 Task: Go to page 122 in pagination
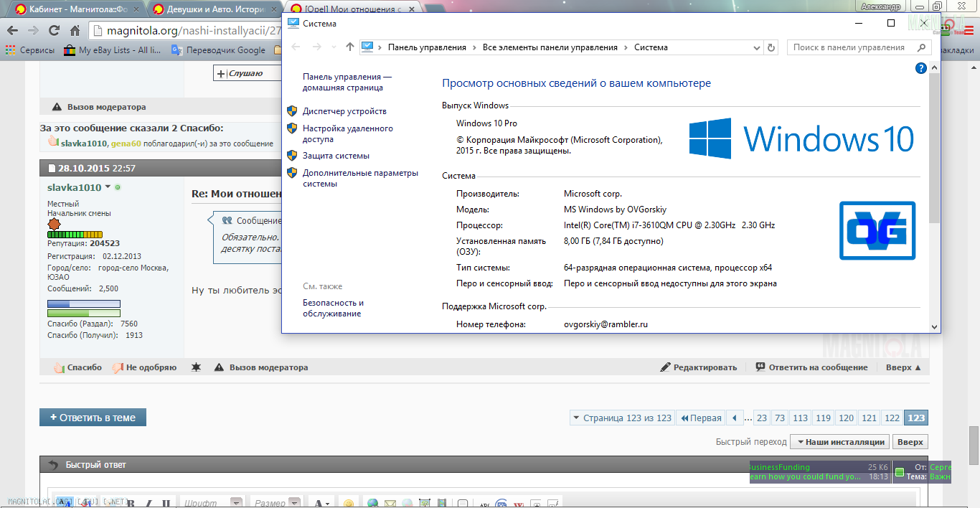[x=891, y=418]
